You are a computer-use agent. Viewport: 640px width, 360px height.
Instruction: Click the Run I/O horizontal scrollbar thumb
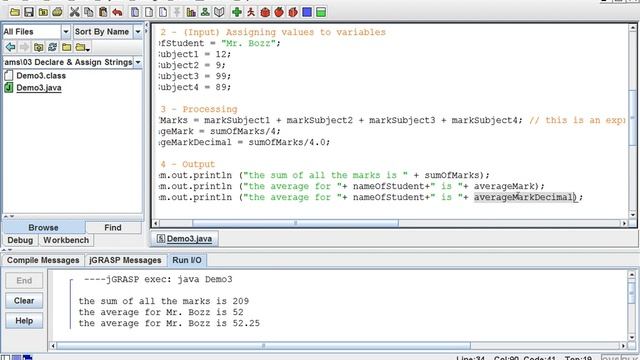coord(263,346)
